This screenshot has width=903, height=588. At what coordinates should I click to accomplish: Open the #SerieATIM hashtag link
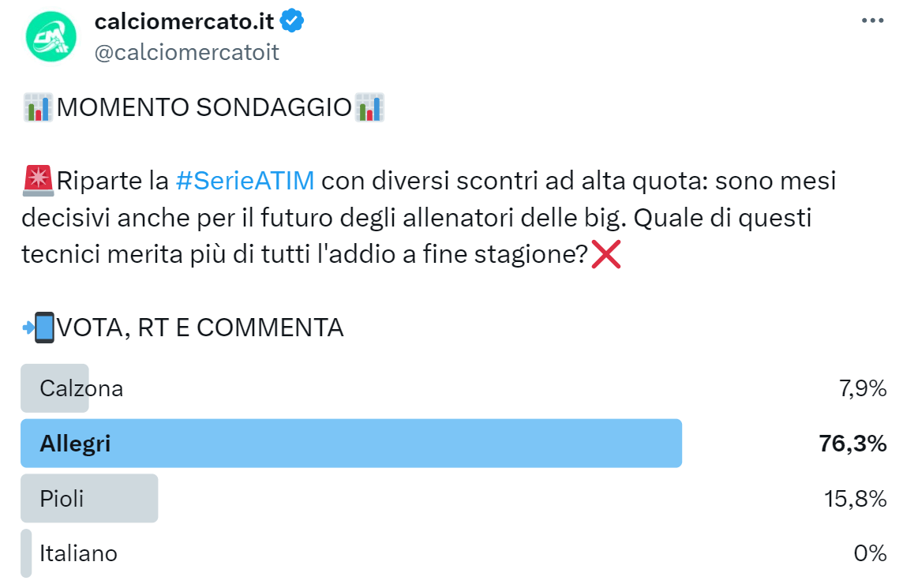(x=245, y=182)
